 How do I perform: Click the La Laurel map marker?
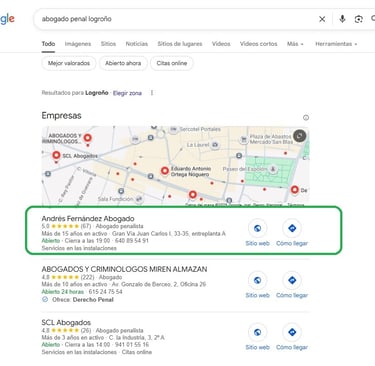(215, 145)
